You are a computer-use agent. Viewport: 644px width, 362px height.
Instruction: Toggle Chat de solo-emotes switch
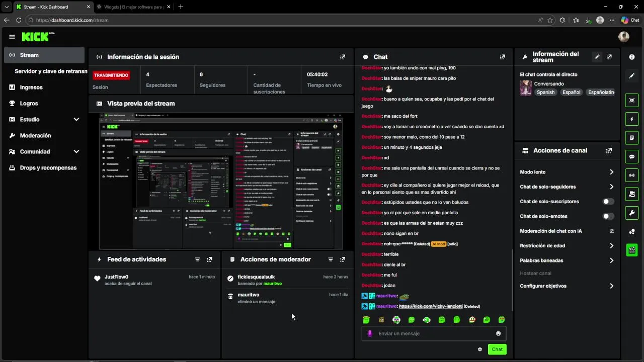point(608,216)
